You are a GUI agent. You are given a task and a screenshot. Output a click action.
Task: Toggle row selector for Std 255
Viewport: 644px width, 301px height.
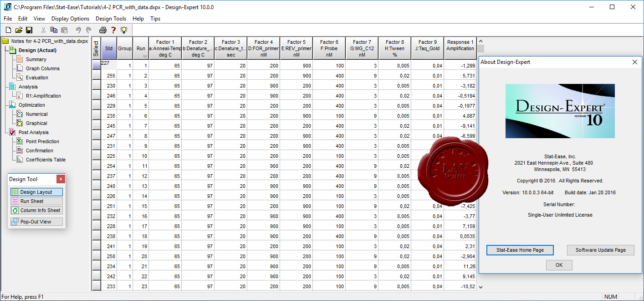[97, 76]
